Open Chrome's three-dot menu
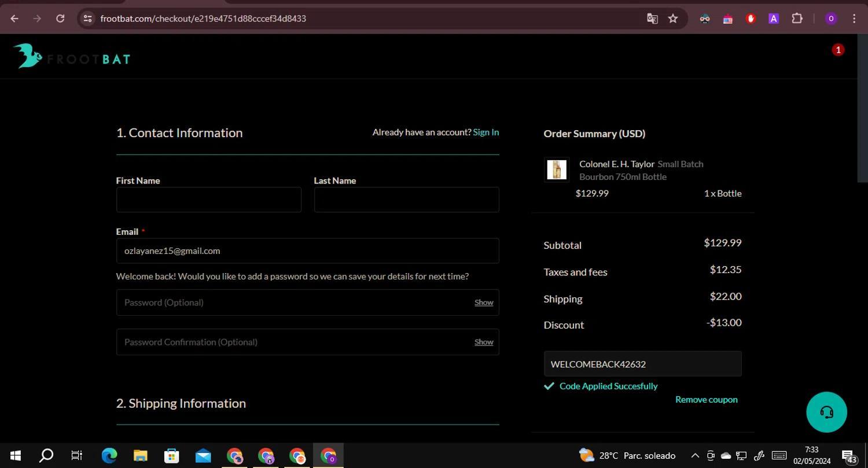Viewport: 868px width, 468px height. 854,19
